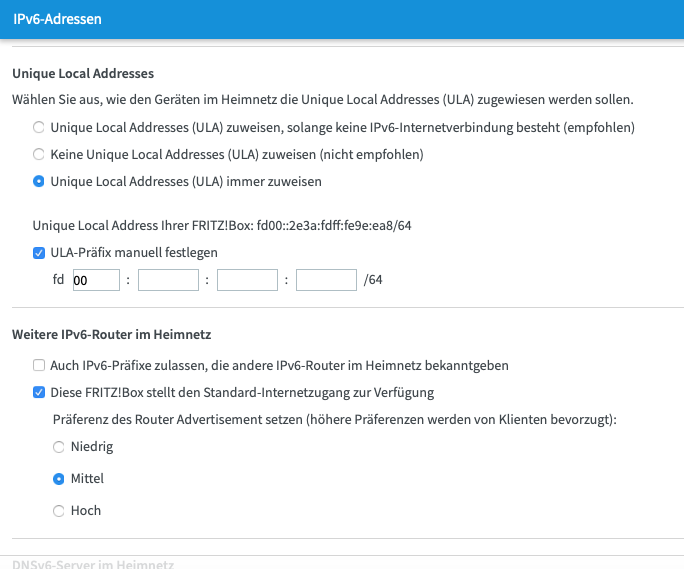Toggle ULA-Präfix manuell festlegen checkbox

[x=39, y=253]
